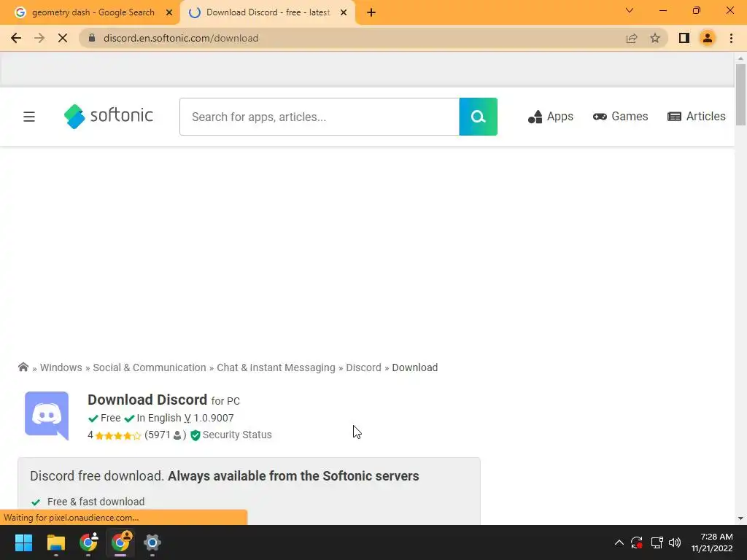Click the vertical scrollbar thumb
Screen dimensions: 747x560
coord(740,95)
